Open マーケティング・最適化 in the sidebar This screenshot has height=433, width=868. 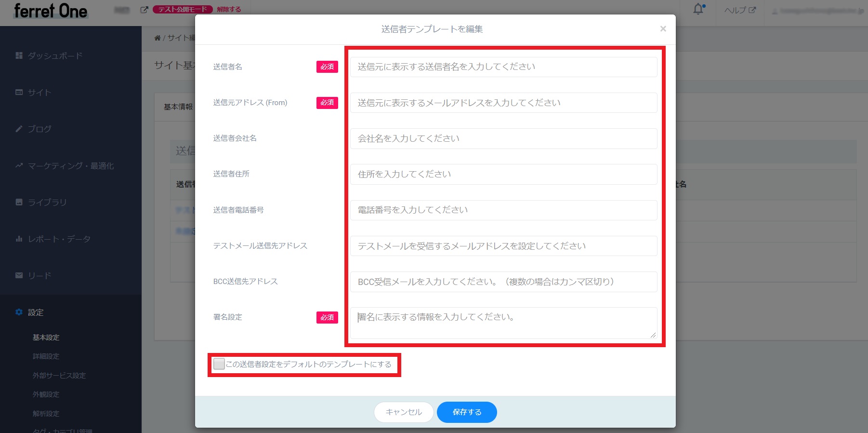coord(71,166)
